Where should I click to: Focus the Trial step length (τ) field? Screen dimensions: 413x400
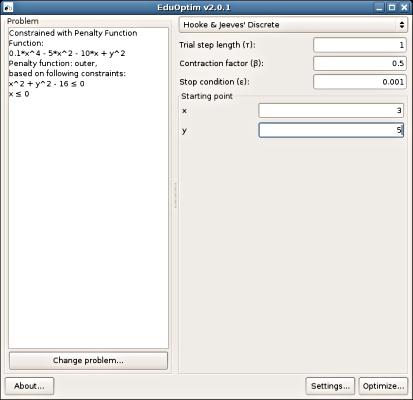coord(360,45)
